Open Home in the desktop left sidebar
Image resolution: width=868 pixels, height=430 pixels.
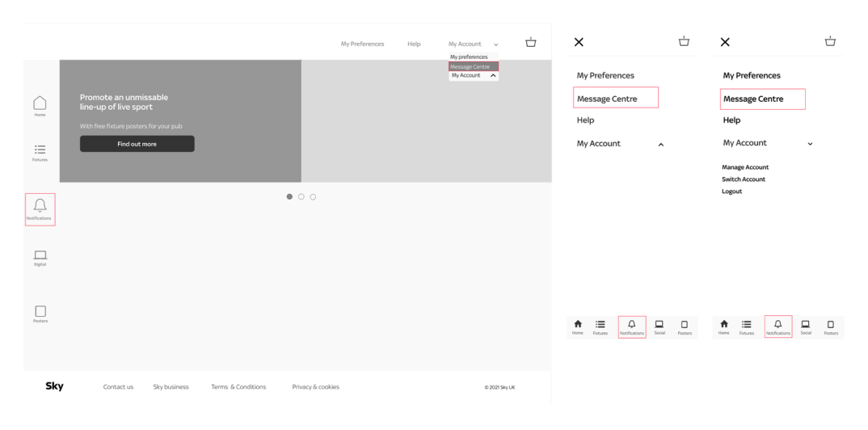(40, 106)
